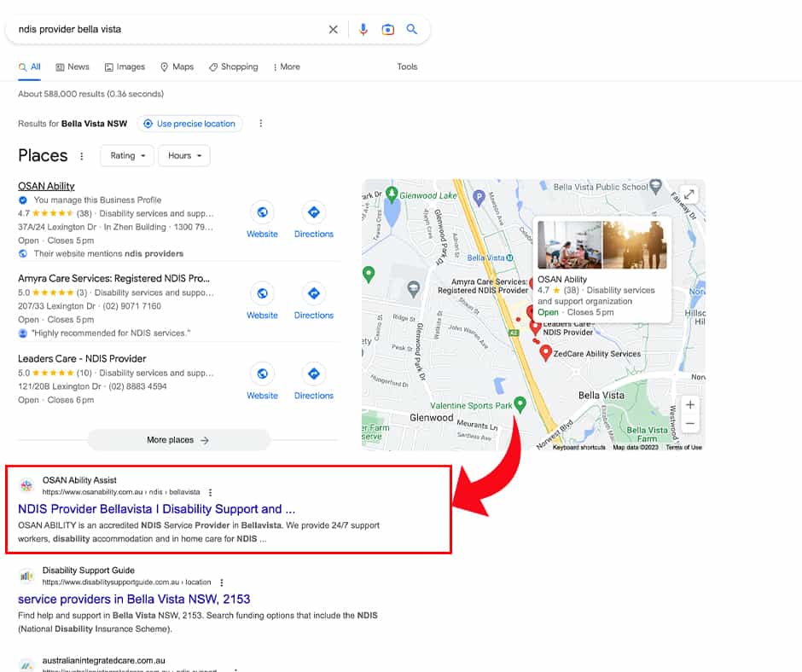Click ZedCare Ability Services map pin
802x672 pixels.
pos(546,351)
